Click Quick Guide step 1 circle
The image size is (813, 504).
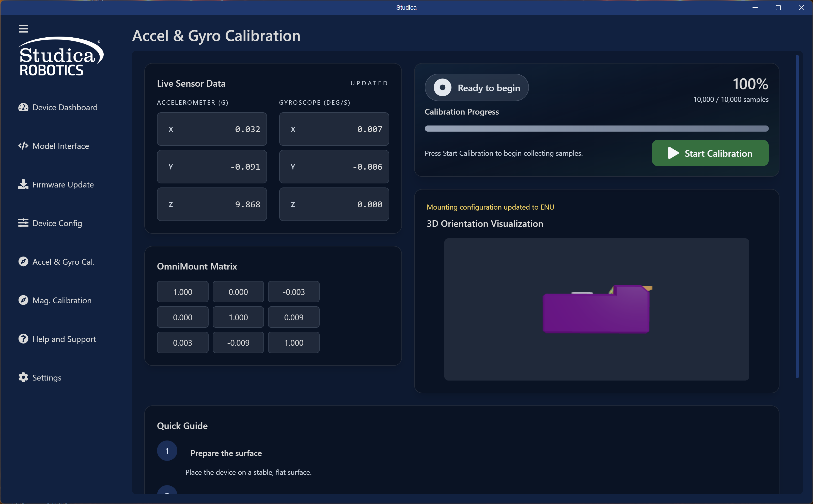(167, 451)
